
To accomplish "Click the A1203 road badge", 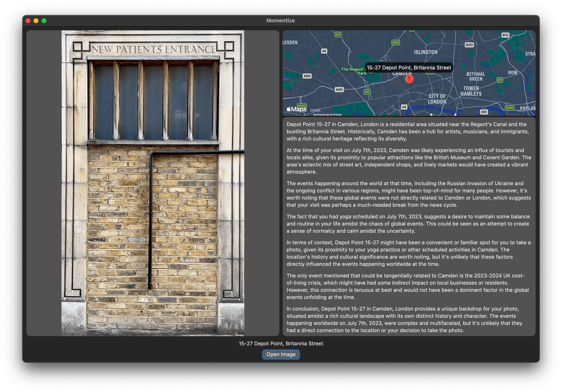I will pos(509,108).
